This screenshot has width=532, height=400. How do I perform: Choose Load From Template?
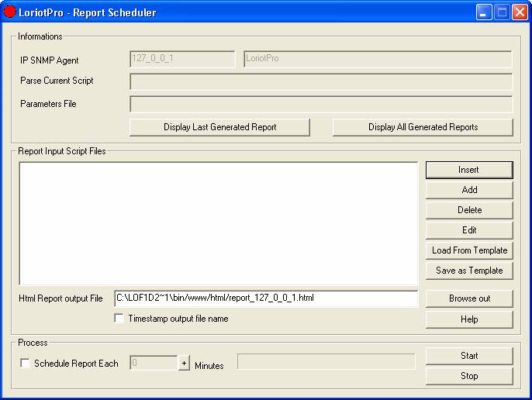click(469, 250)
